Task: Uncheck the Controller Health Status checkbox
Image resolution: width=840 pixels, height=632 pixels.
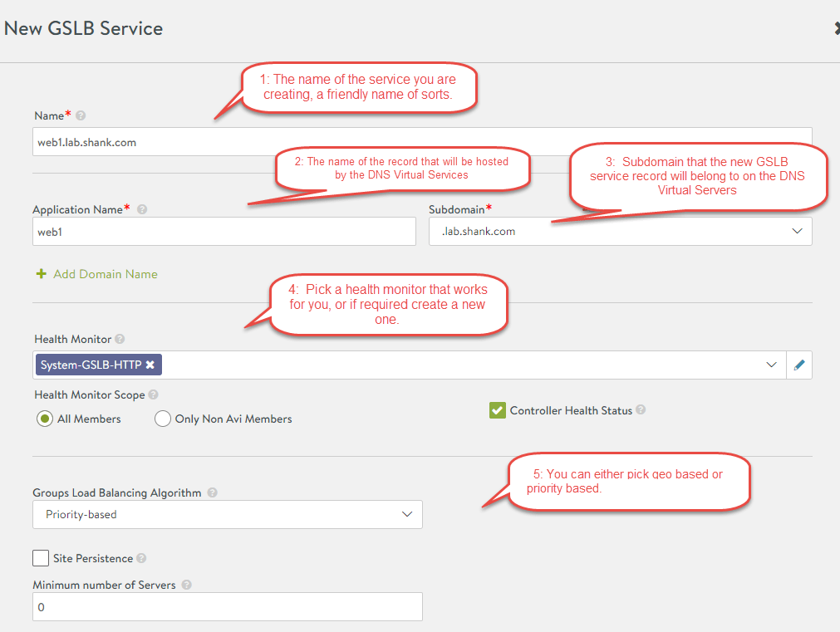Action: 497,410
